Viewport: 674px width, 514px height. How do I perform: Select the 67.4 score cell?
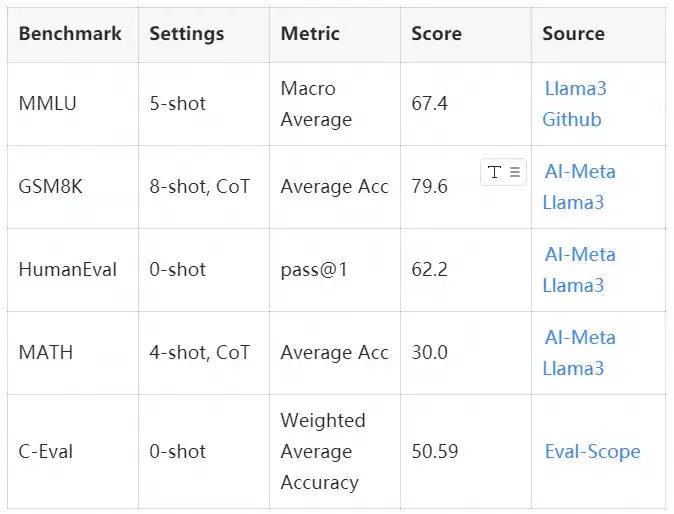pos(466,104)
